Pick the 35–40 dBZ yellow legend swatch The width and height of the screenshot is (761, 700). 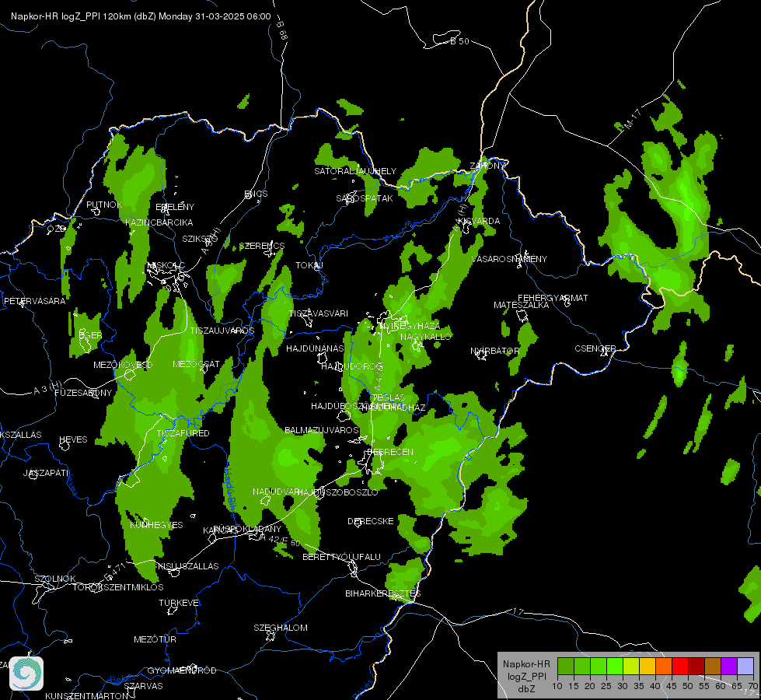pos(648,667)
